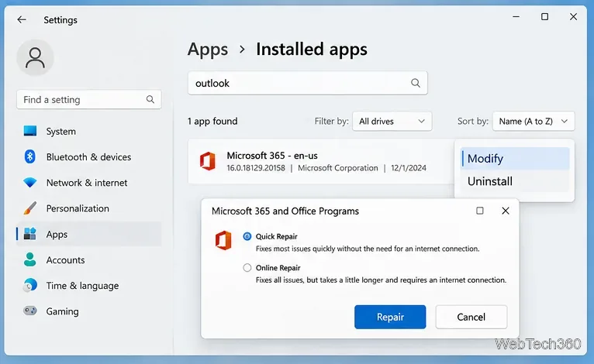This screenshot has height=364, width=594.
Task: Open the Sort by Name (A to Z) dropdown
Action: 534,121
